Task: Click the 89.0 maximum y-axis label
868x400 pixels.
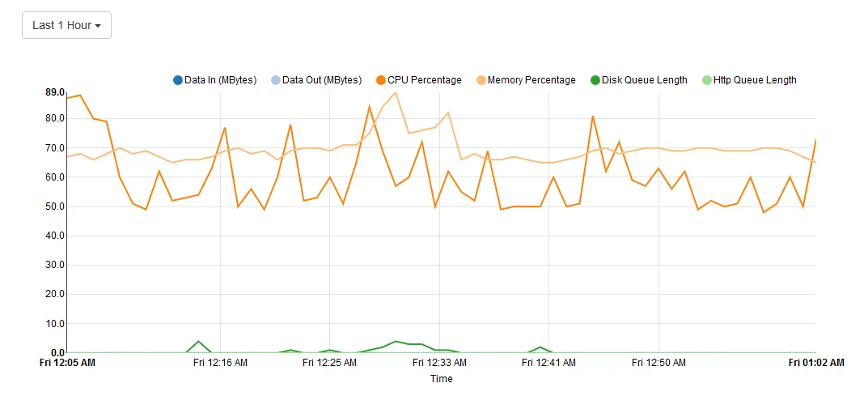Action: coord(55,92)
